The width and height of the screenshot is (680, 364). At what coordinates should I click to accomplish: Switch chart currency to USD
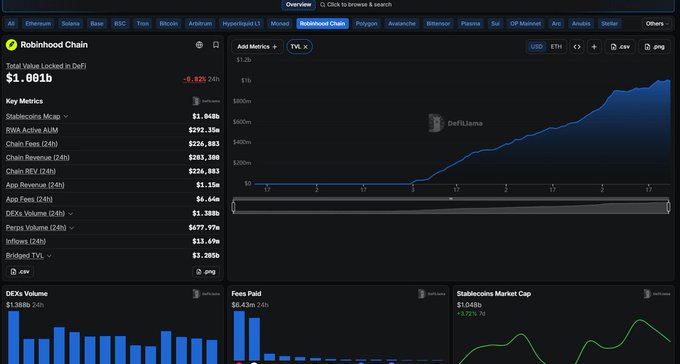[536, 46]
